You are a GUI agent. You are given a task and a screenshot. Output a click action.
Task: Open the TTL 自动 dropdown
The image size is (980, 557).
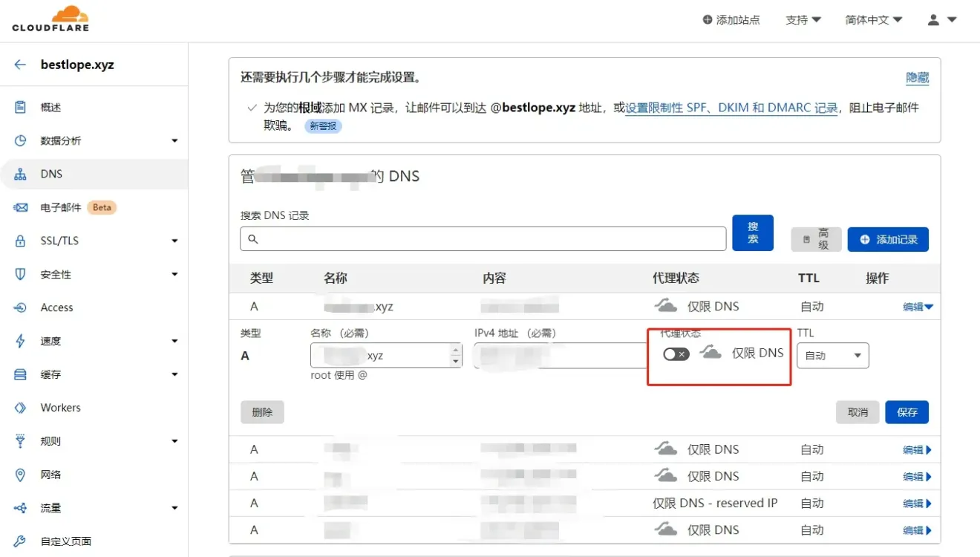click(x=832, y=356)
